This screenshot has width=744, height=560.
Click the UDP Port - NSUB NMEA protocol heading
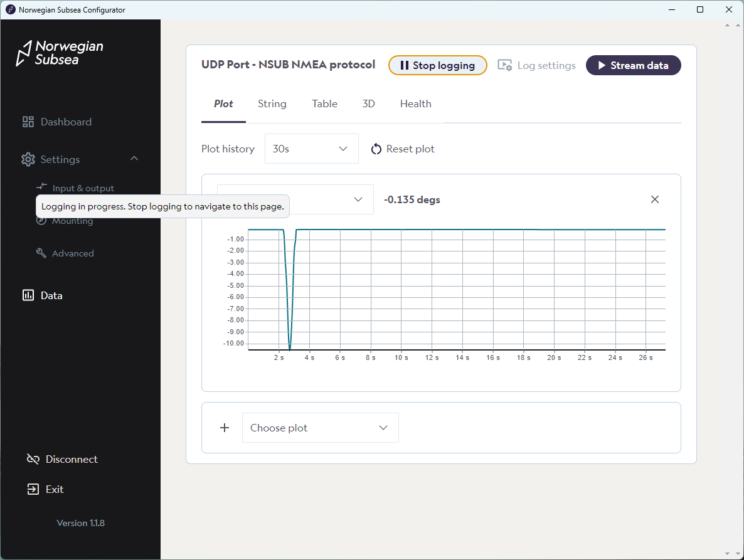(288, 65)
